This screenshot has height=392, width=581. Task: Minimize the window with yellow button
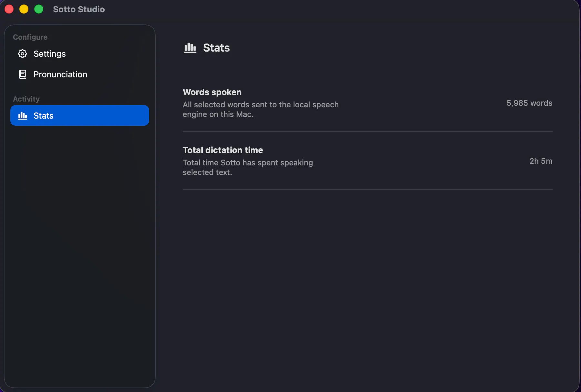click(x=24, y=9)
